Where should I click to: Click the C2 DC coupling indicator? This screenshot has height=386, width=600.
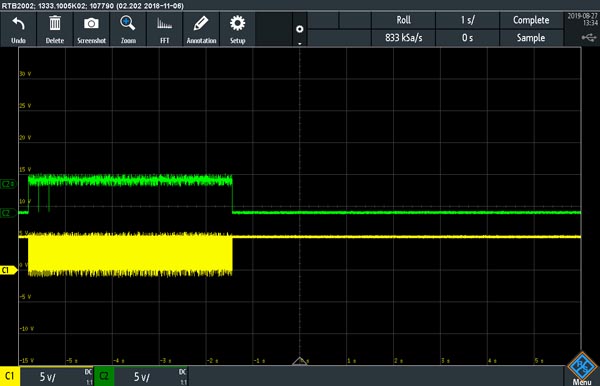183,372
